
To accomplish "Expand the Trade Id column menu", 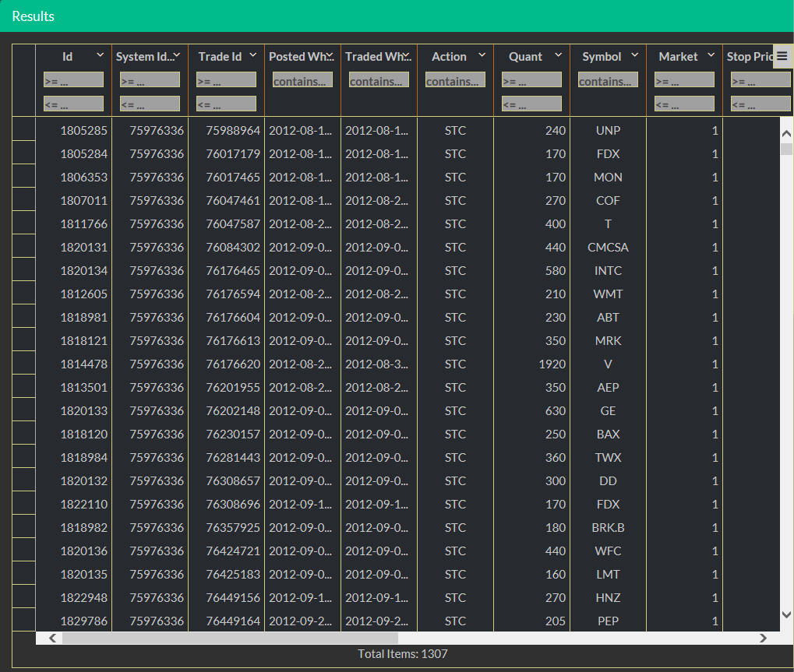I will (252, 55).
